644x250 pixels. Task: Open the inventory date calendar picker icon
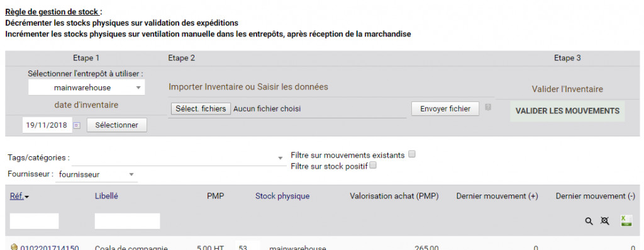coord(77,125)
